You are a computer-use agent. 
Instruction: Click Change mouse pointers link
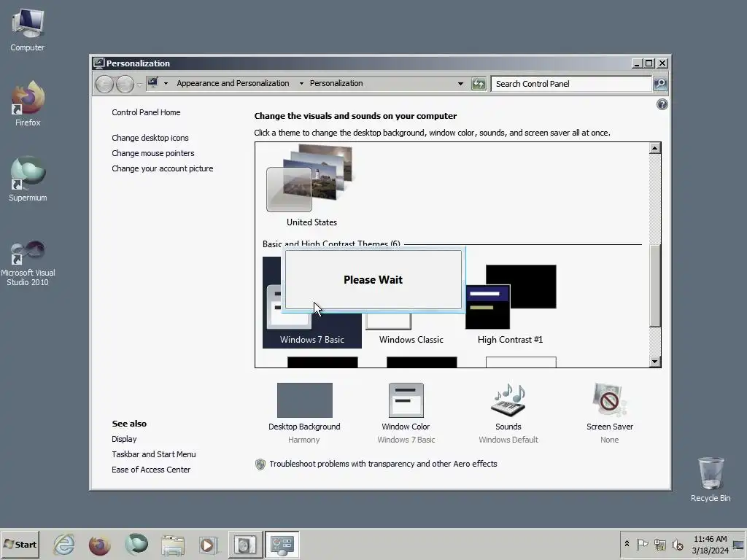coord(153,153)
